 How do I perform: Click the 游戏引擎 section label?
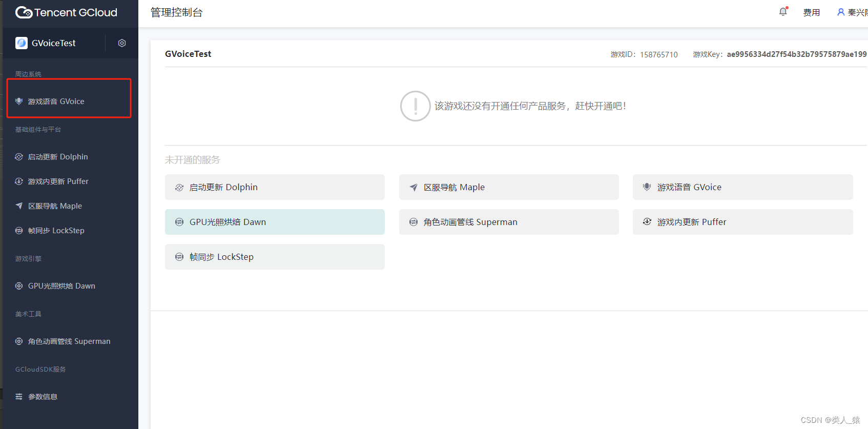click(28, 259)
